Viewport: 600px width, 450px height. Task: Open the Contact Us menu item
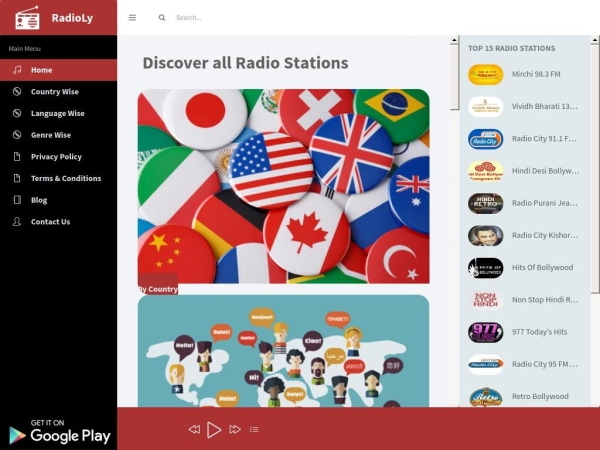click(59, 222)
